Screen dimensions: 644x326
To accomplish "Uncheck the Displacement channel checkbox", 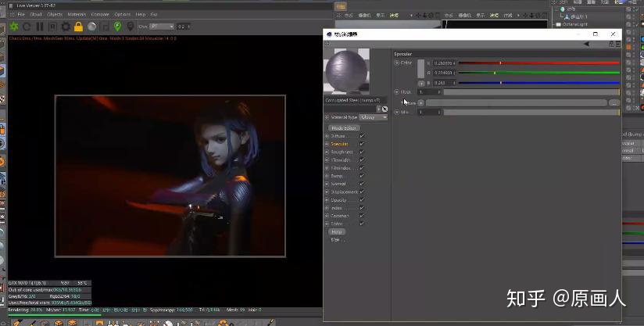I will (x=362, y=192).
